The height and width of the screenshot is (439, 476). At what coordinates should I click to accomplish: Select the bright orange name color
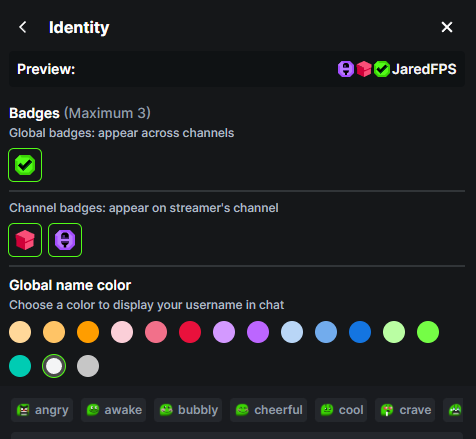pyautogui.click(x=88, y=332)
